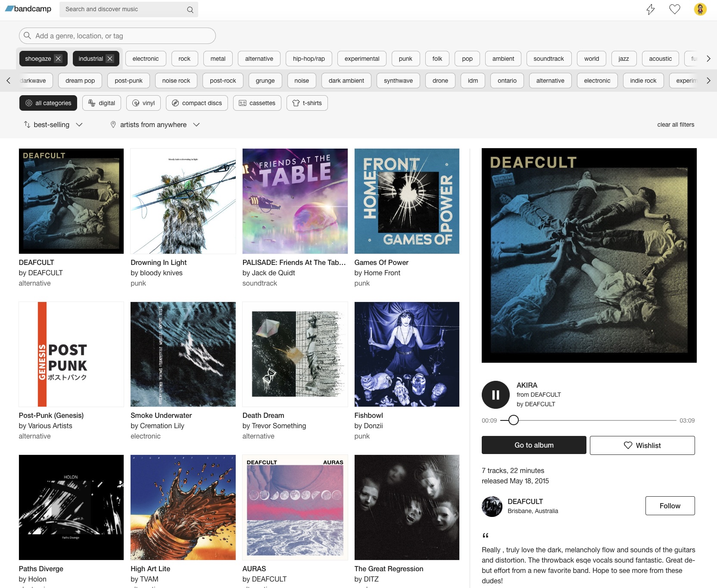Viewport: 717px width, 588px height.
Task: Click the location pin icon
Action: click(x=113, y=124)
